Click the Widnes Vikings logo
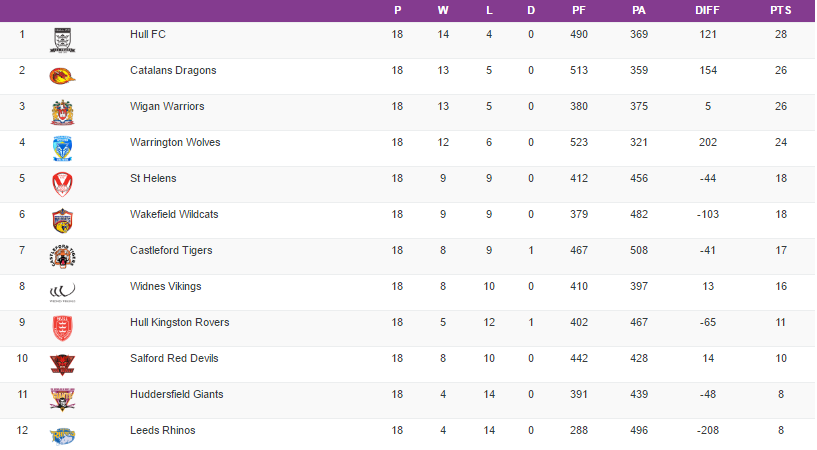 (62, 292)
